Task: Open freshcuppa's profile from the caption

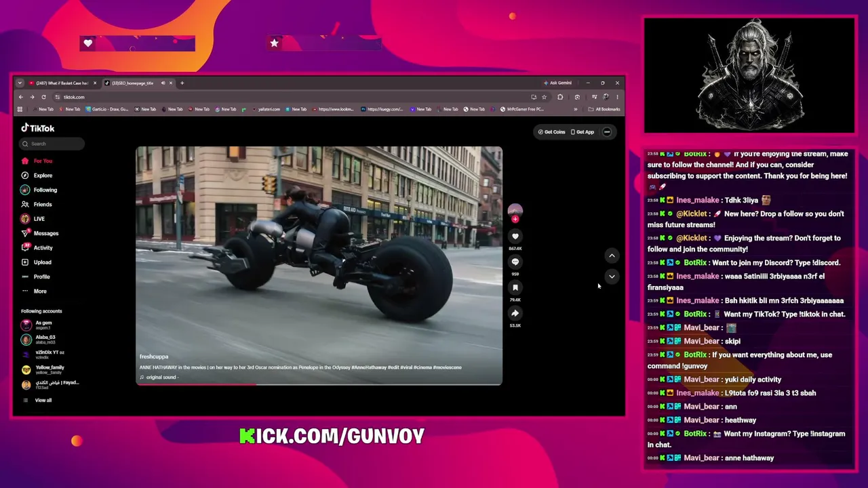Action: tap(154, 357)
